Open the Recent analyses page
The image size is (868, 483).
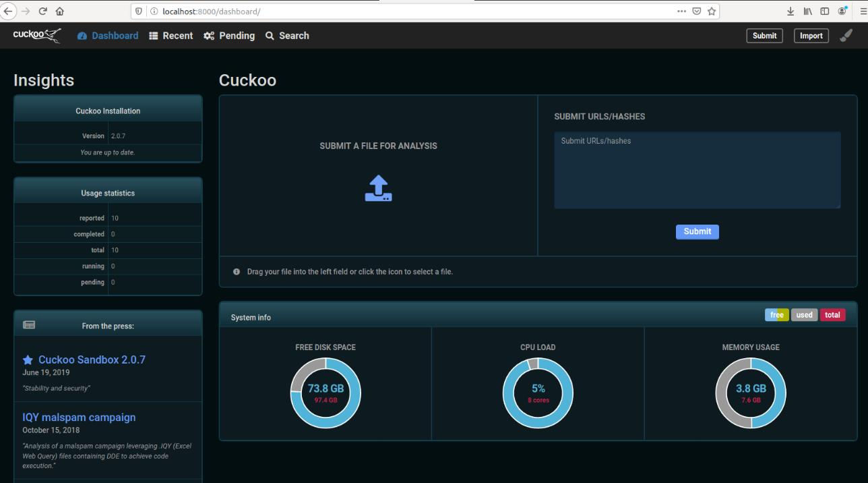click(170, 36)
